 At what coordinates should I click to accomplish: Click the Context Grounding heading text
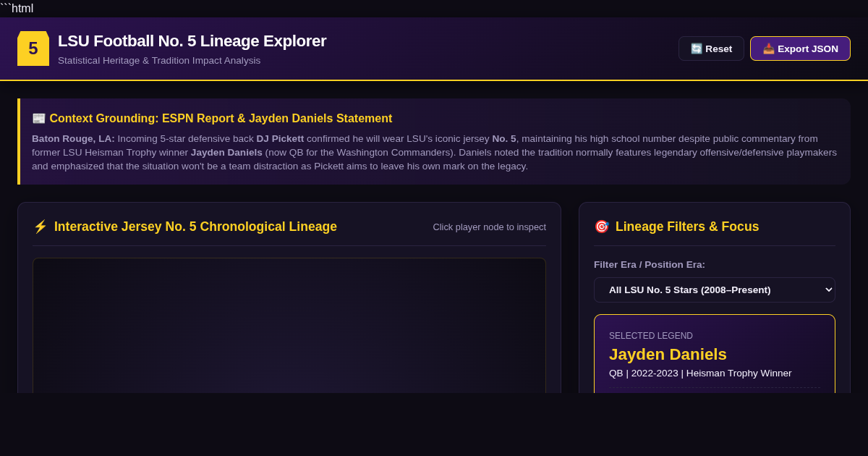[x=221, y=118]
